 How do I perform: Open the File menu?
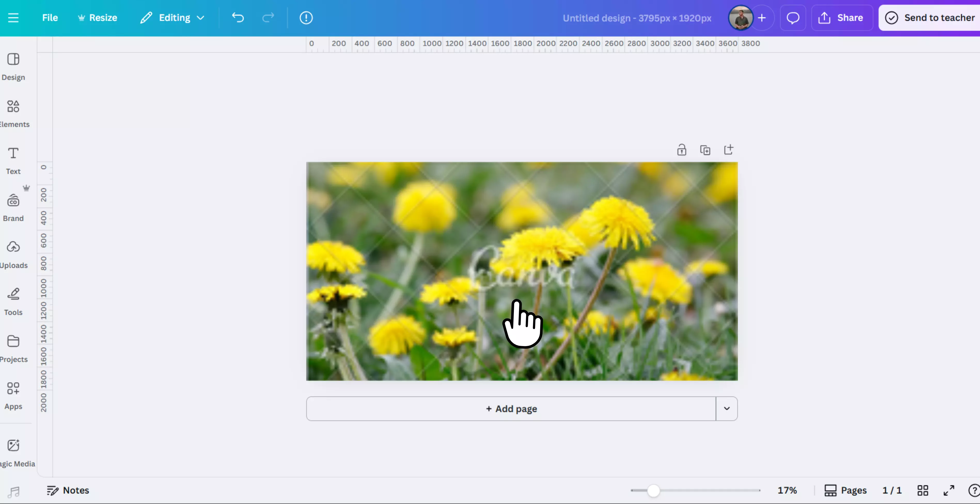[x=50, y=18]
